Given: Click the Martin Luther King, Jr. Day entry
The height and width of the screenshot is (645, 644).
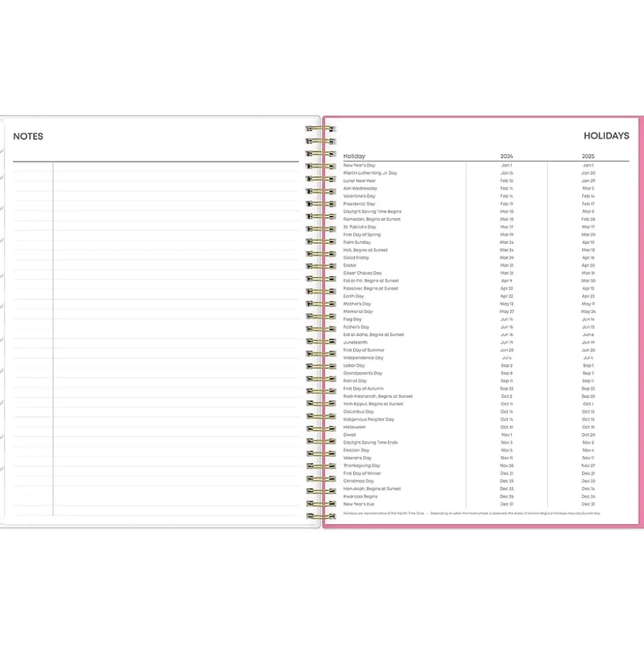Looking at the screenshot, I should 370,173.
